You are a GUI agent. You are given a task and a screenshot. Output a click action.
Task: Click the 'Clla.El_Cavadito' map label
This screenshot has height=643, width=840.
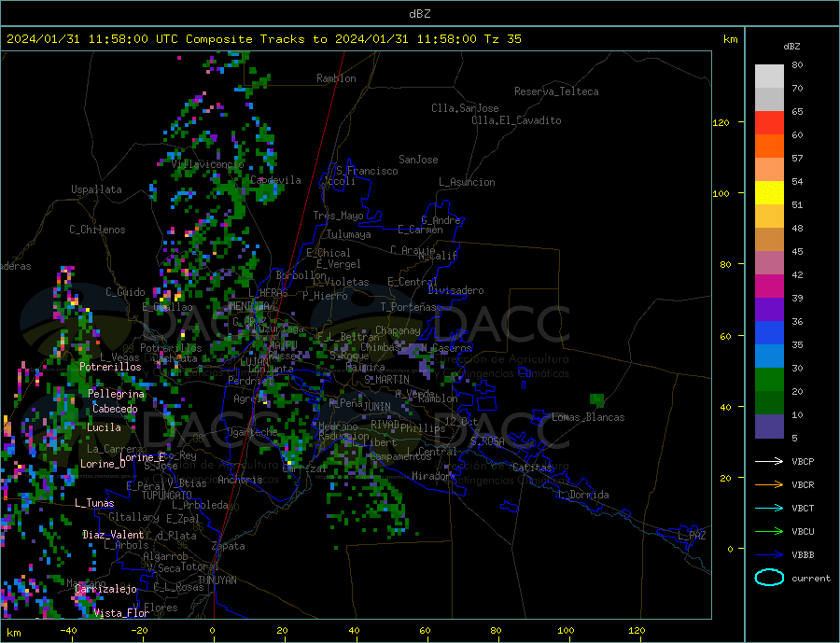516,120
